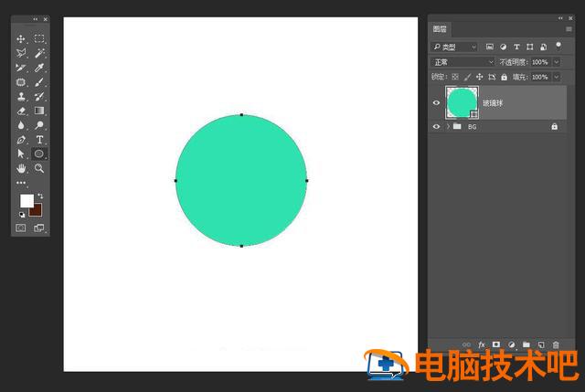Toggle Quick Mask mode
Viewport: 585px width, 392px height.
click(x=21, y=228)
